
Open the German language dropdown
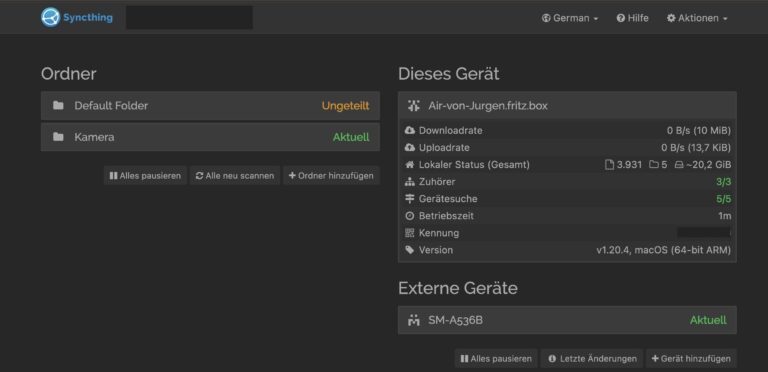570,18
